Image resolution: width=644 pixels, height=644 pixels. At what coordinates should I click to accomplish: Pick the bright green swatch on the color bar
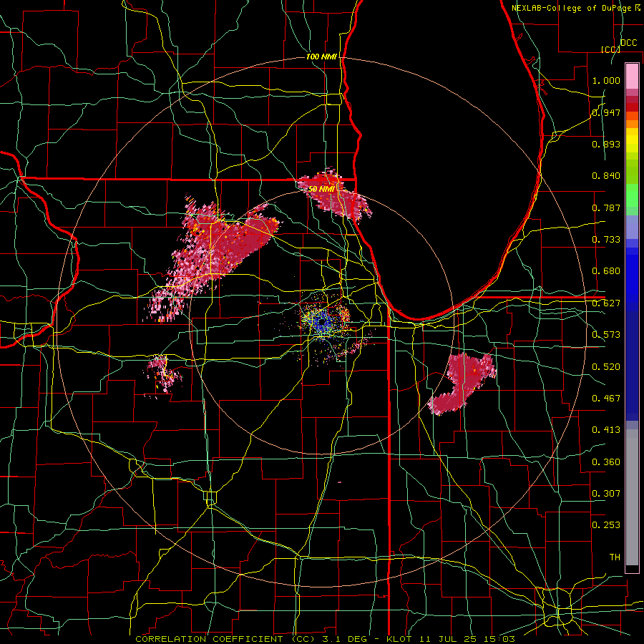click(632, 195)
